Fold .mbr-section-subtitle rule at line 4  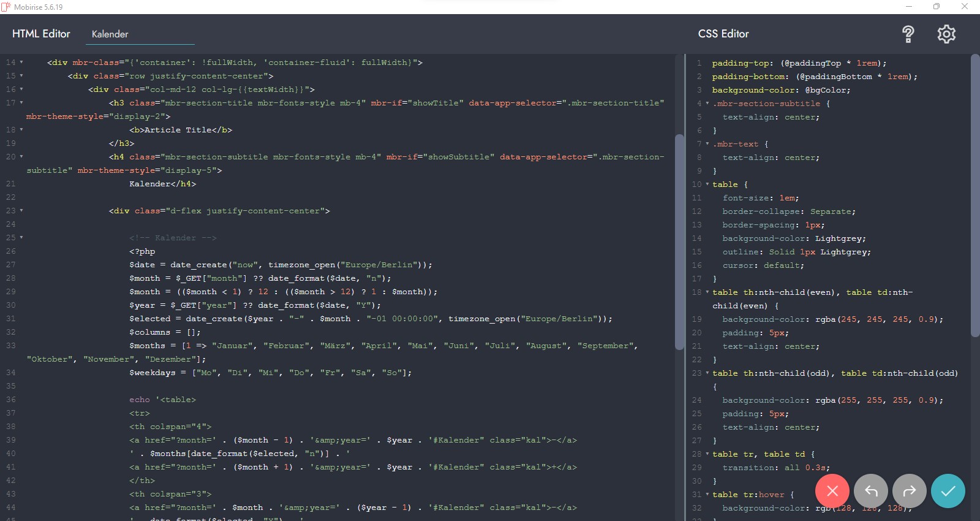coord(707,104)
